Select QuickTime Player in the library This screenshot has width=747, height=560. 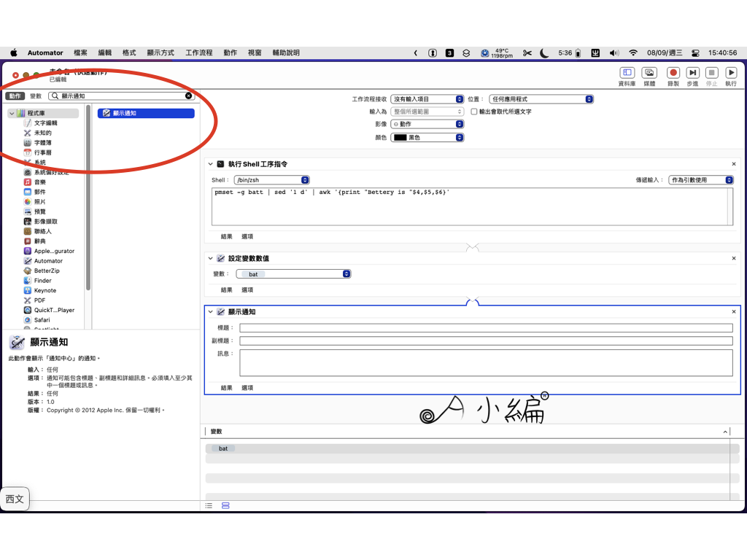54,310
